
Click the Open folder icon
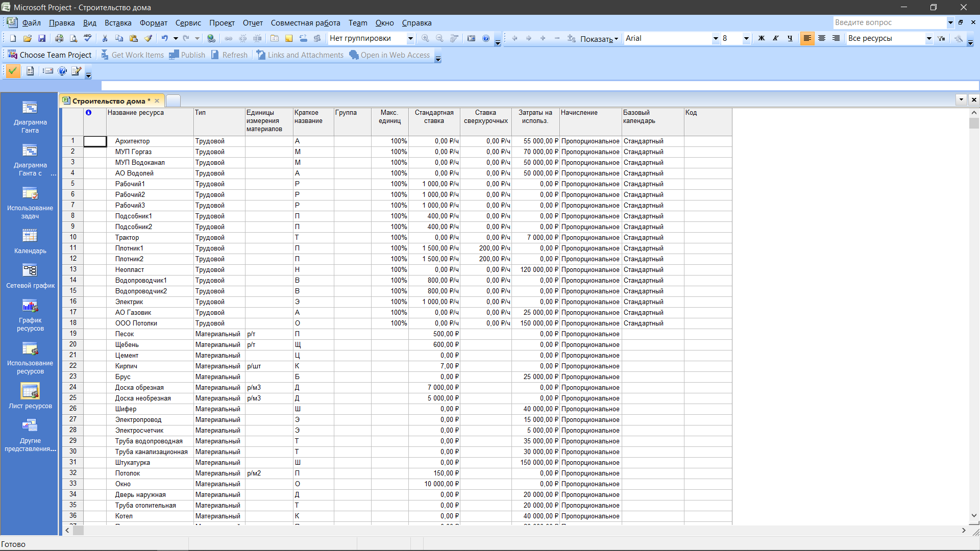point(28,38)
